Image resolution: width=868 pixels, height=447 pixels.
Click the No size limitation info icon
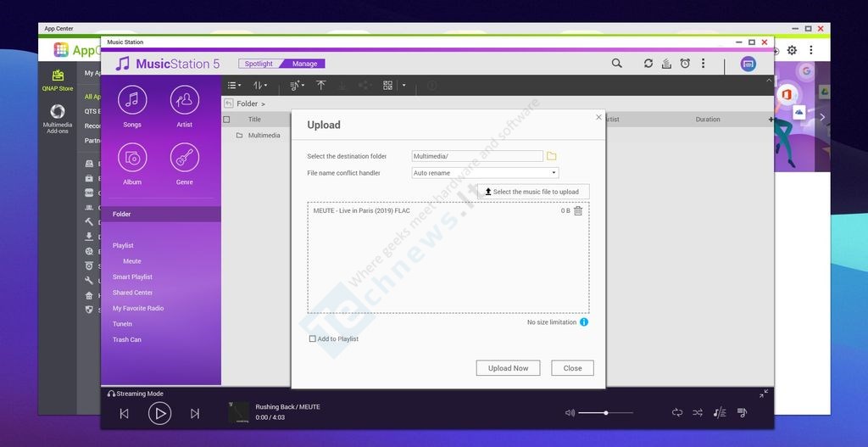(584, 321)
